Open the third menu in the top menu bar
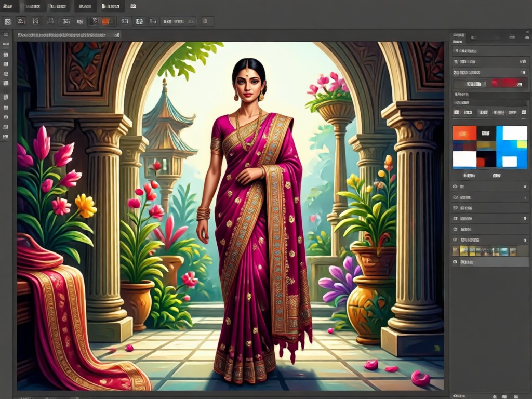 (57, 6)
